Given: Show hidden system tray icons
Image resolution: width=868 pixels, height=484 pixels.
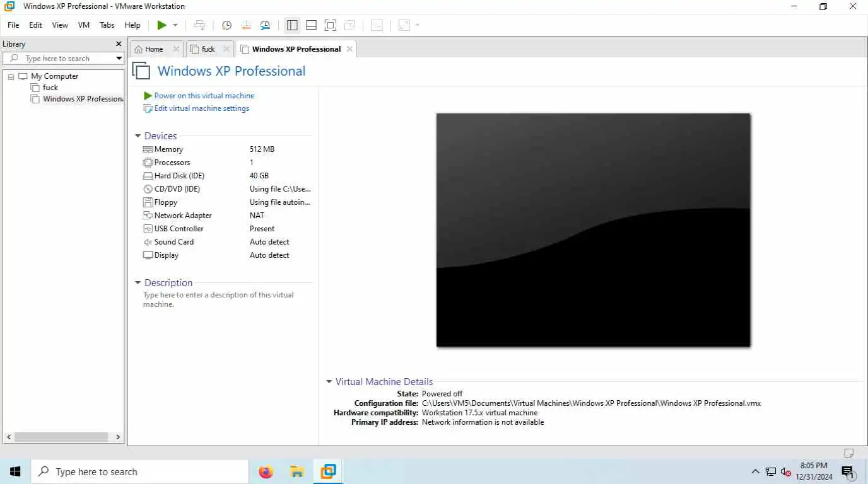Looking at the screenshot, I should point(755,471).
